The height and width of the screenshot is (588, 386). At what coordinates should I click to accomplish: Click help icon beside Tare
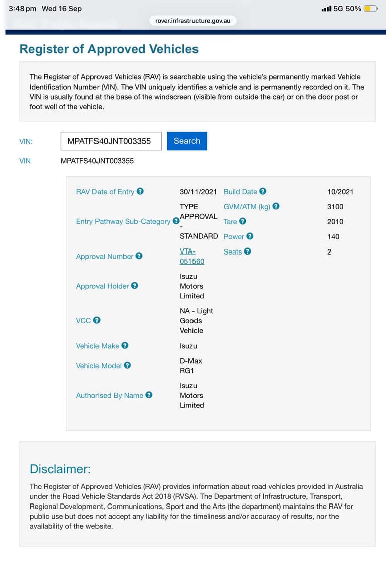(243, 221)
